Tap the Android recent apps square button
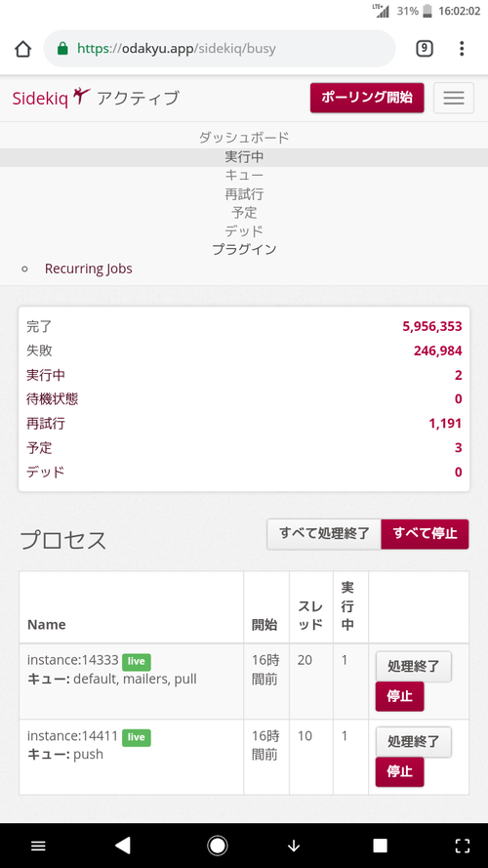Screen dimensions: 488x868 (x=380, y=846)
